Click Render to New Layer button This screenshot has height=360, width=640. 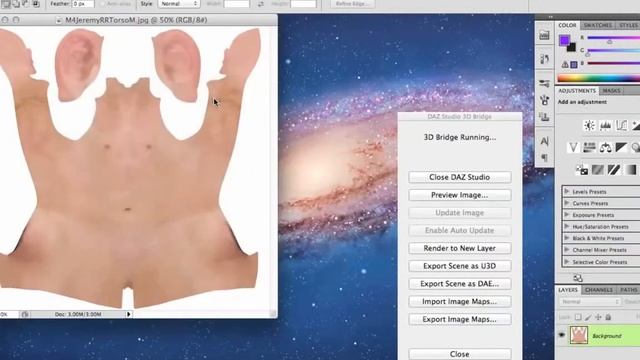click(460, 248)
